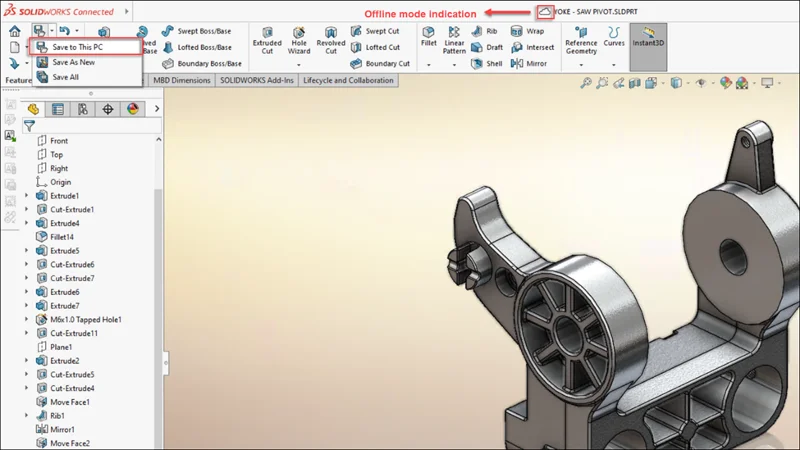Toggle Hide/Show Items eye icon
Screen dimensions: 800x450
coord(701,83)
